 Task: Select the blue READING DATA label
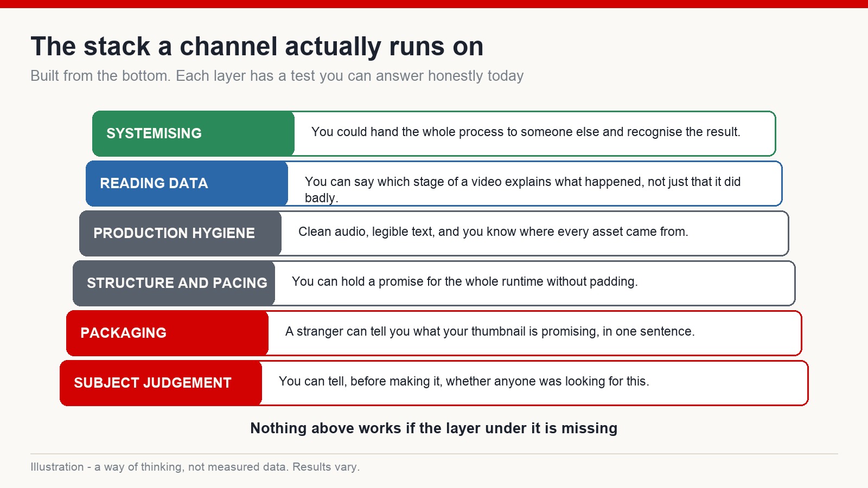tap(187, 183)
